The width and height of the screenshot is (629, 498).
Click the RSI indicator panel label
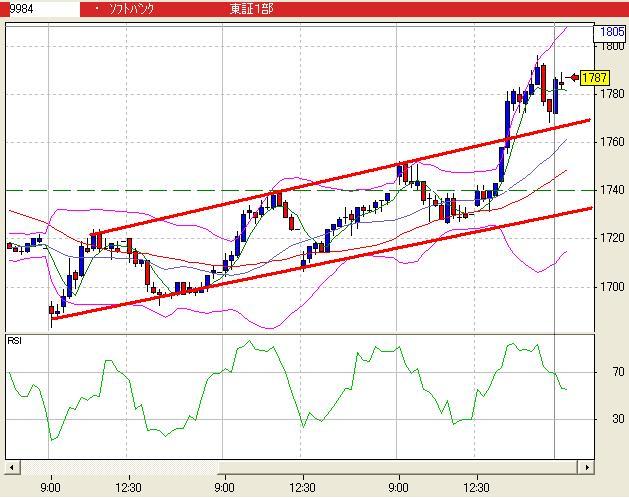16,341
